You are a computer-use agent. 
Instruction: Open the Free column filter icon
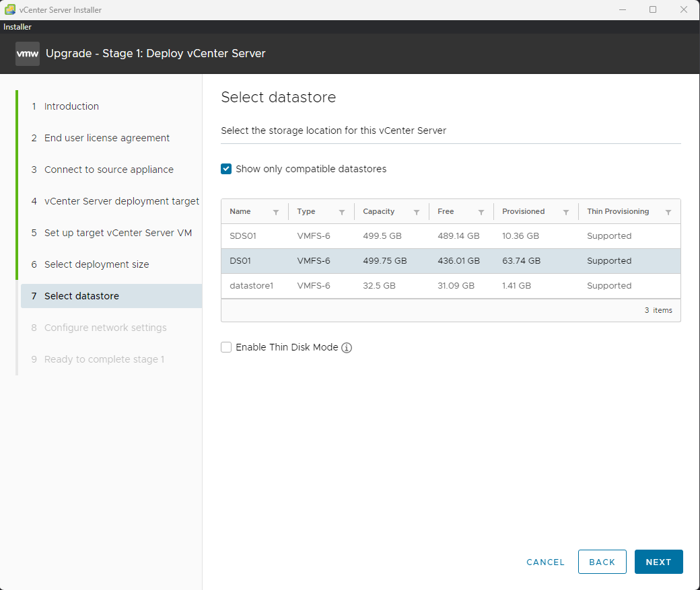pos(481,212)
